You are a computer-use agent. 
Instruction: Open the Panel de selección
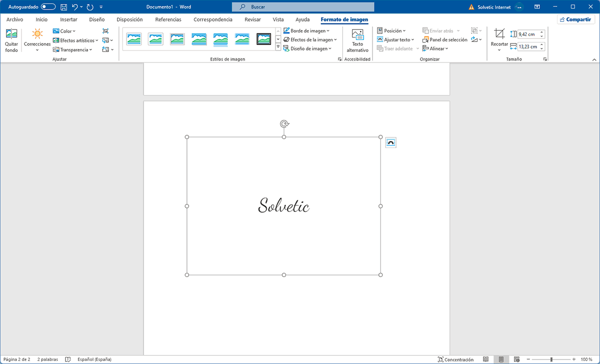tap(445, 40)
